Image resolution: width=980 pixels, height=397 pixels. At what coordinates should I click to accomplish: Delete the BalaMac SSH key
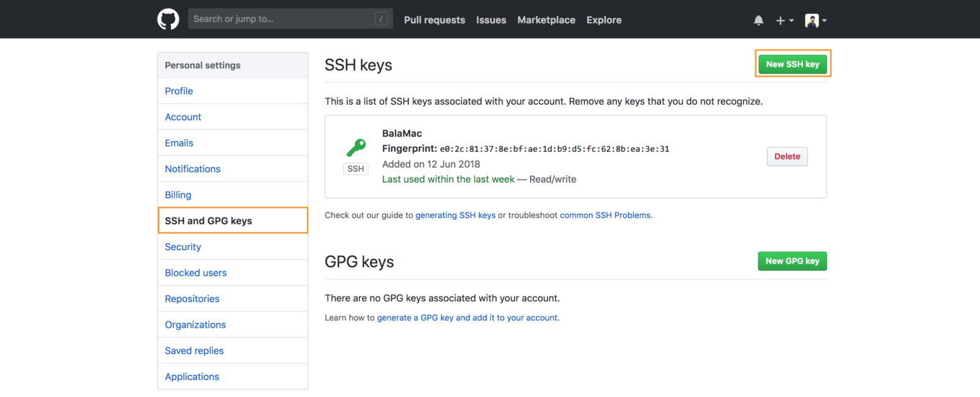point(786,157)
